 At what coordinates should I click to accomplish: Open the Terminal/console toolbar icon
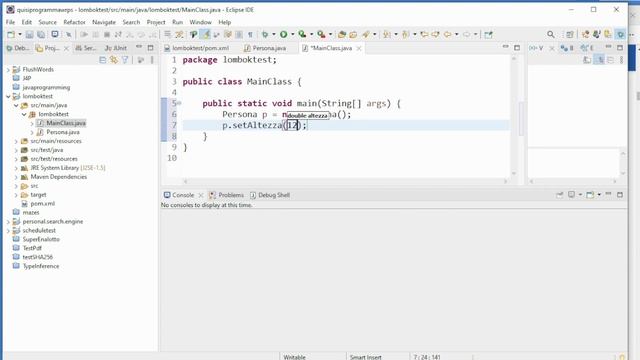[55, 35]
